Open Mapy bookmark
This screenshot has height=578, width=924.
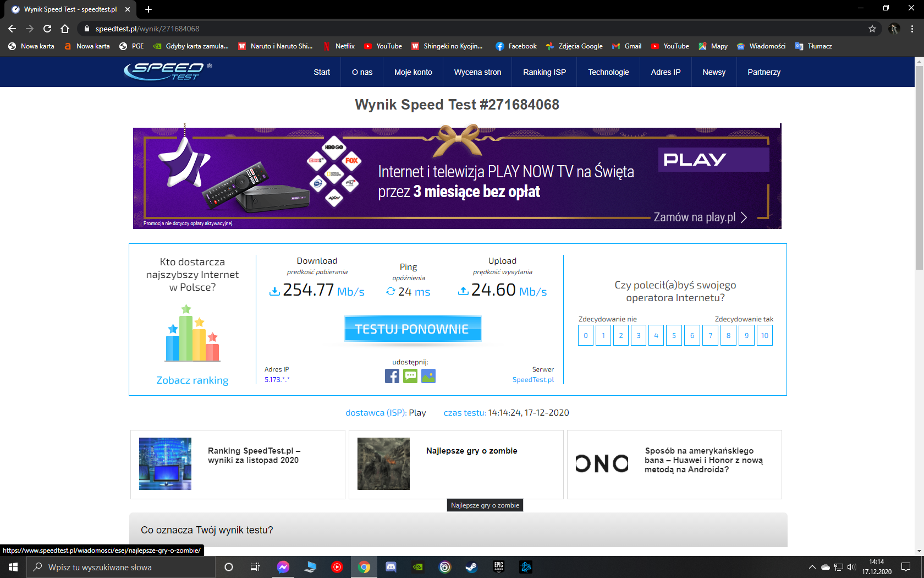[x=713, y=46]
